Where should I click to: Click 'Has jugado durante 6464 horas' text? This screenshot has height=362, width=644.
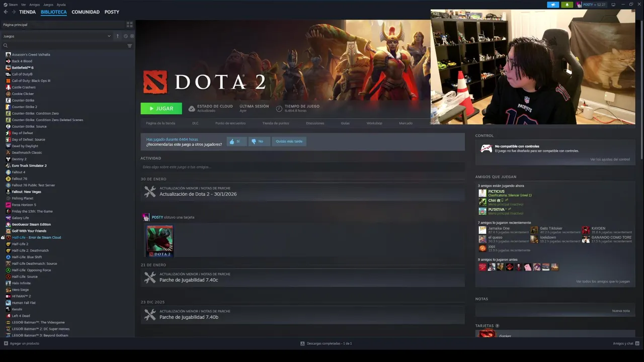[x=172, y=139]
